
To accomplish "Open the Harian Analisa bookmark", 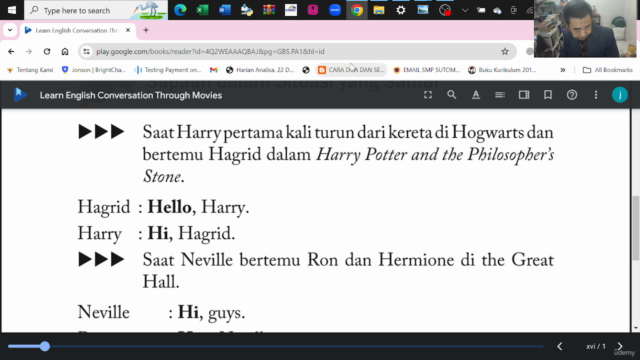I will coord(260,70).
